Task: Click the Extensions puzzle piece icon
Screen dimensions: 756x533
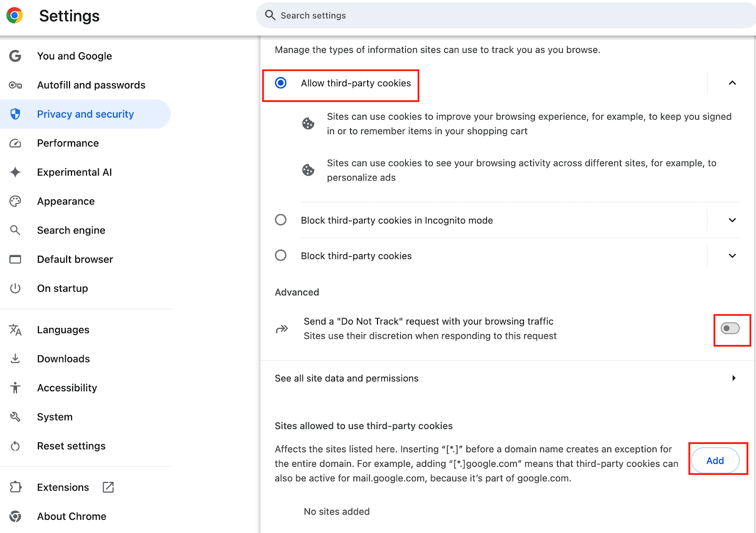Action: tap(15, 487)
